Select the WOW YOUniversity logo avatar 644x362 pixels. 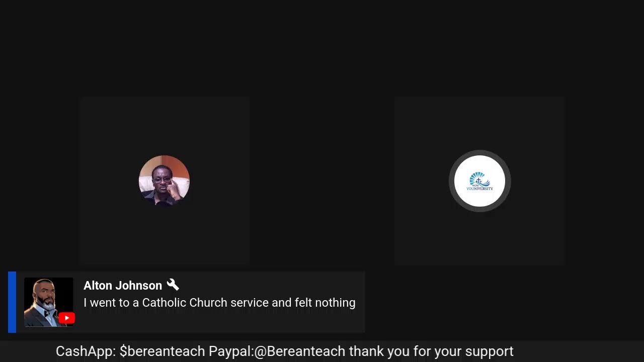(x=480, y=181)
